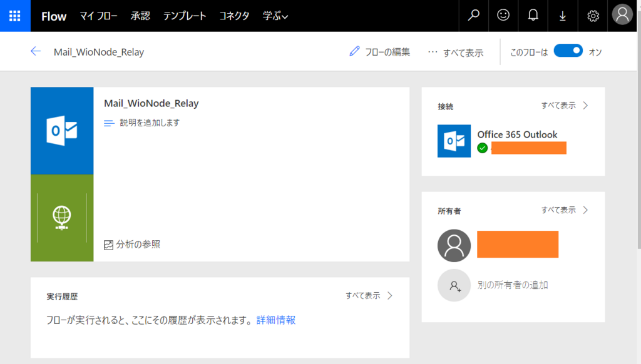Click the Mail_WioNode_Relay title in header bar
641x364 pixels.
99,53
